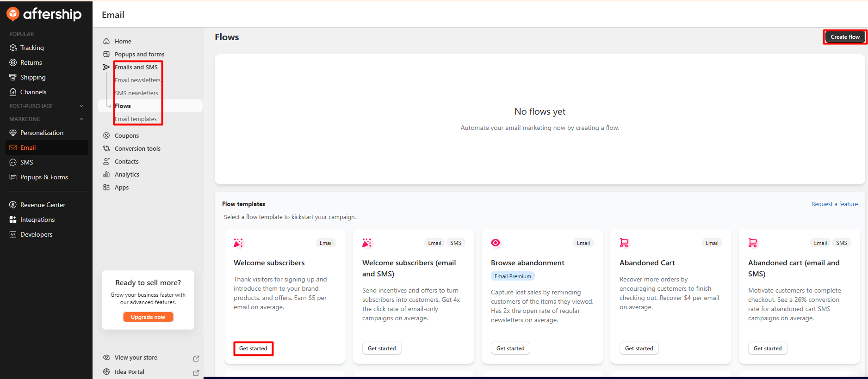Open SMS newsletters submenu item
Viewport: 868px width, 379px height.
(x=136, y=93)
